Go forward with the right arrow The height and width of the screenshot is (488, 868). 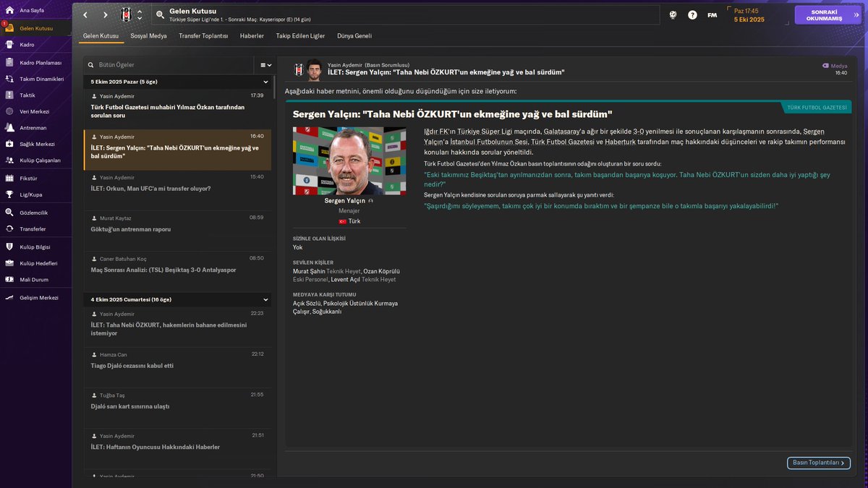(x=105, y=15)
